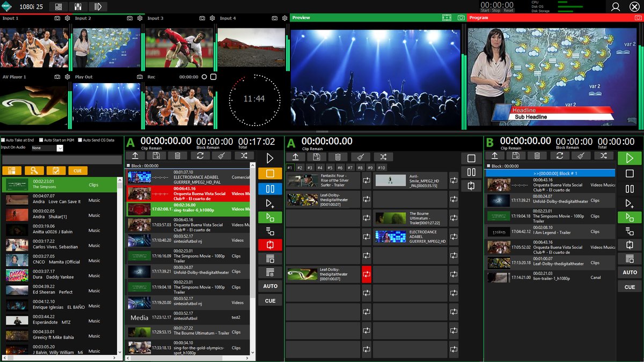Click the orange grid view button
644x362 pixels.
pyautogui.click(x=11, y=171)
